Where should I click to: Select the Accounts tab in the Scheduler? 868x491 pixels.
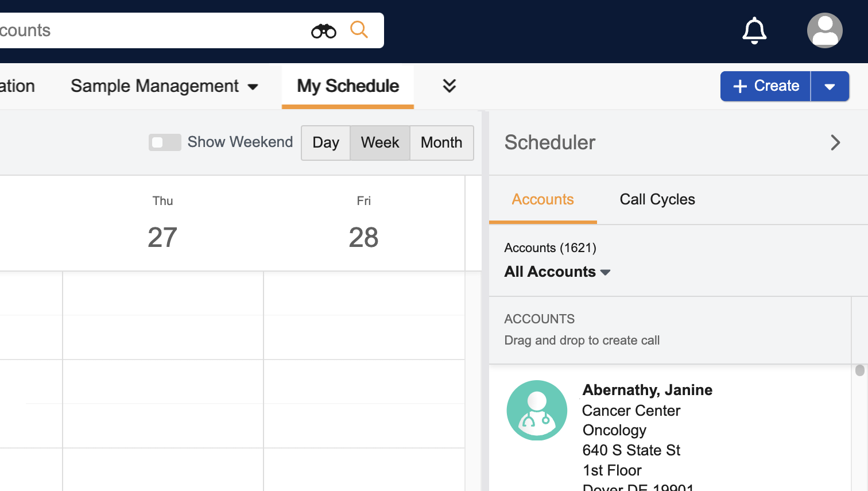click(x=542, y=199)
